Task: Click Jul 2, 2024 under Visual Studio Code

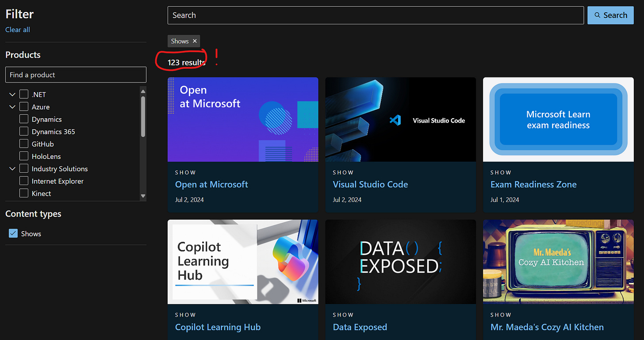Action: pyautogui.click(x=347, y=200)
